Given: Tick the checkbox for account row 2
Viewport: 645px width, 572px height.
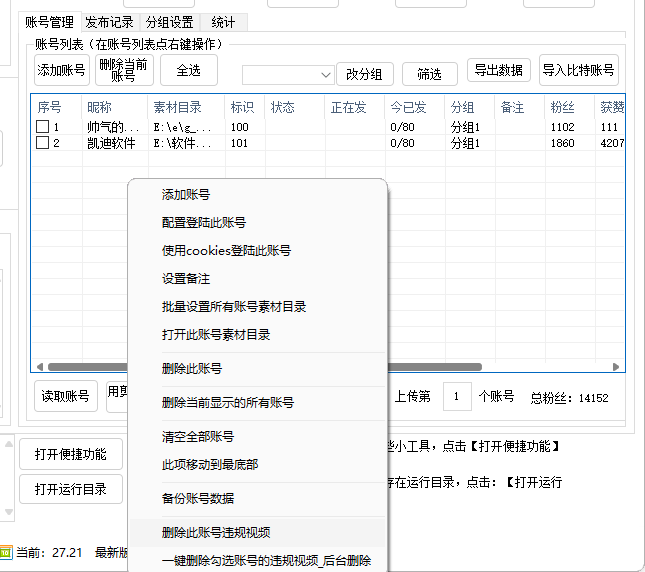Looking at the screenshot, I should tap(42, 143).
